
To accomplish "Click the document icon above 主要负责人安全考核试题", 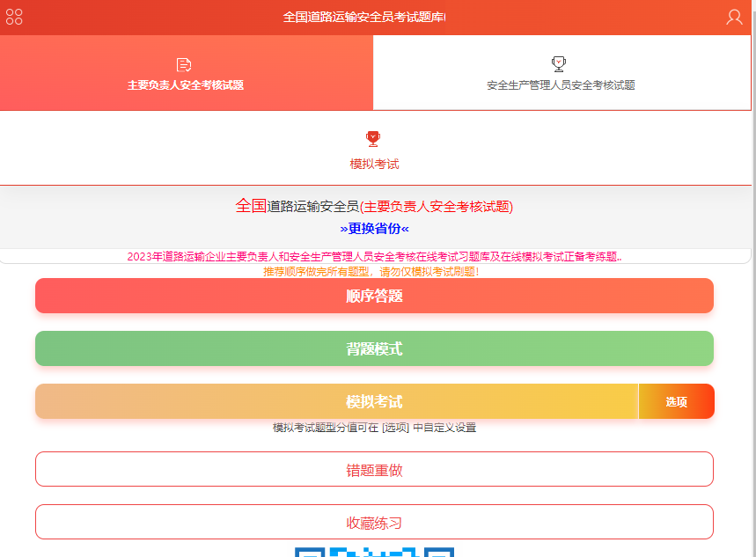I will click(x=184, y=64).
